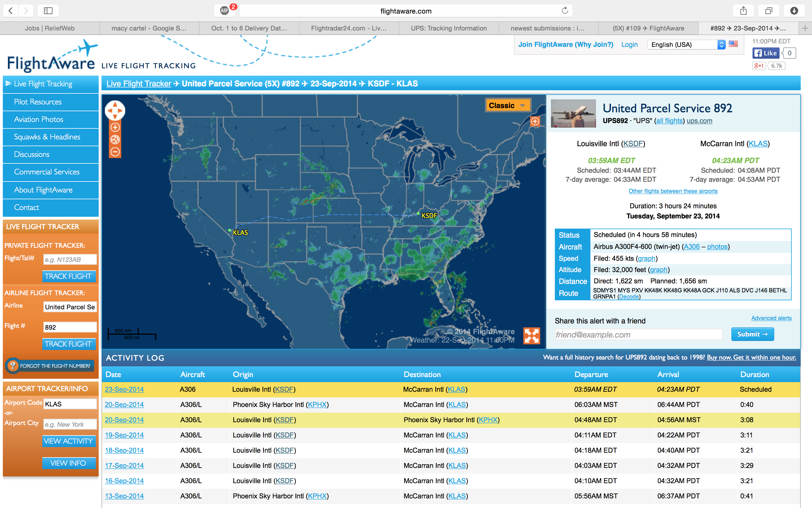Image resolution: width=812 pixels, height=508 pixels.
Task: Toggle the Safari sidebar button
Action: [x=48, y=11]
